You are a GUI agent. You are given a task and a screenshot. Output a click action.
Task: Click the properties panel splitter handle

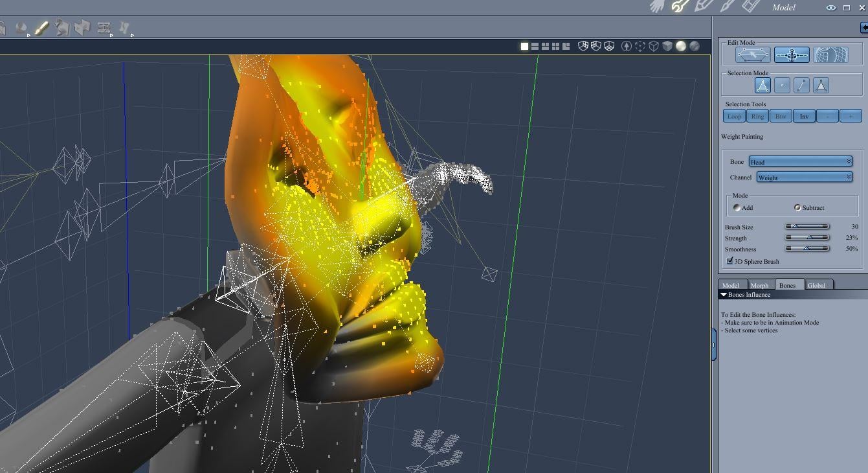(x=714, y=345)
